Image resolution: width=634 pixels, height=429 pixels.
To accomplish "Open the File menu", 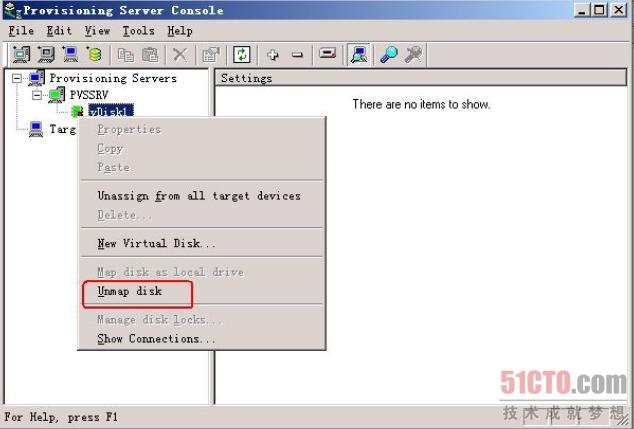I will 21,31.
